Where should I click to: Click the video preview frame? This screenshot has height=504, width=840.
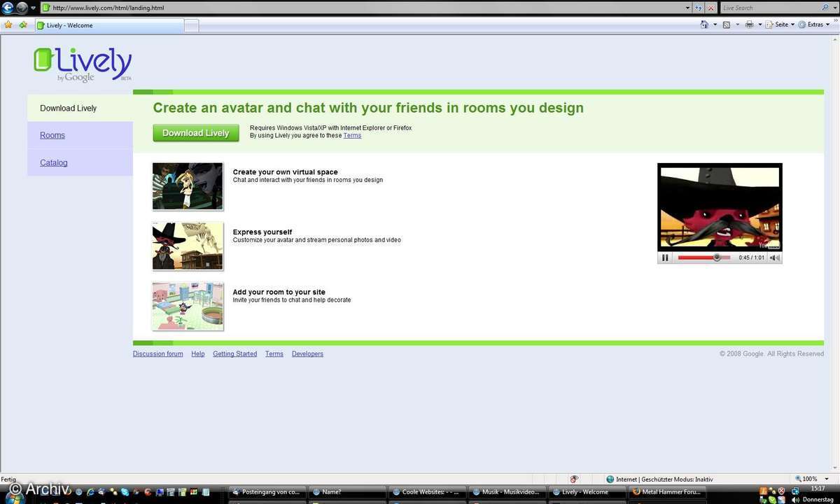pyautogui.click(x=720, y=207)
